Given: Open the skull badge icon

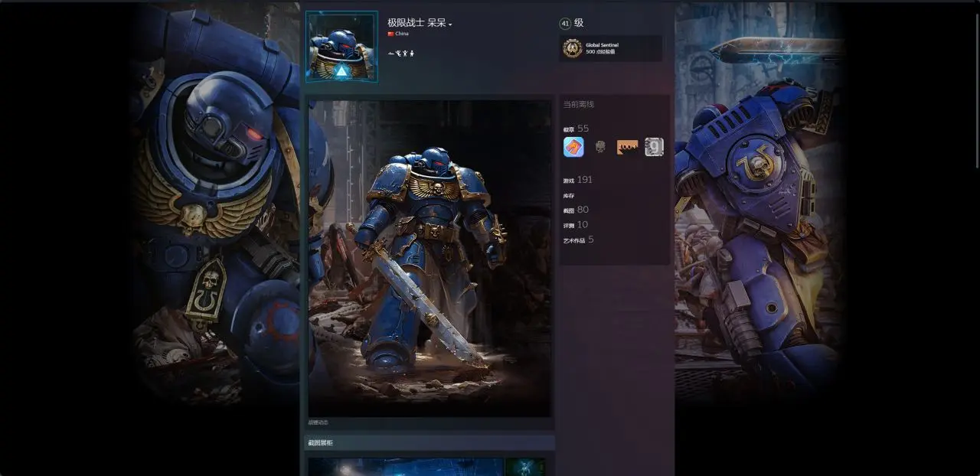Looking at the screenshot, I should [600, 147].
